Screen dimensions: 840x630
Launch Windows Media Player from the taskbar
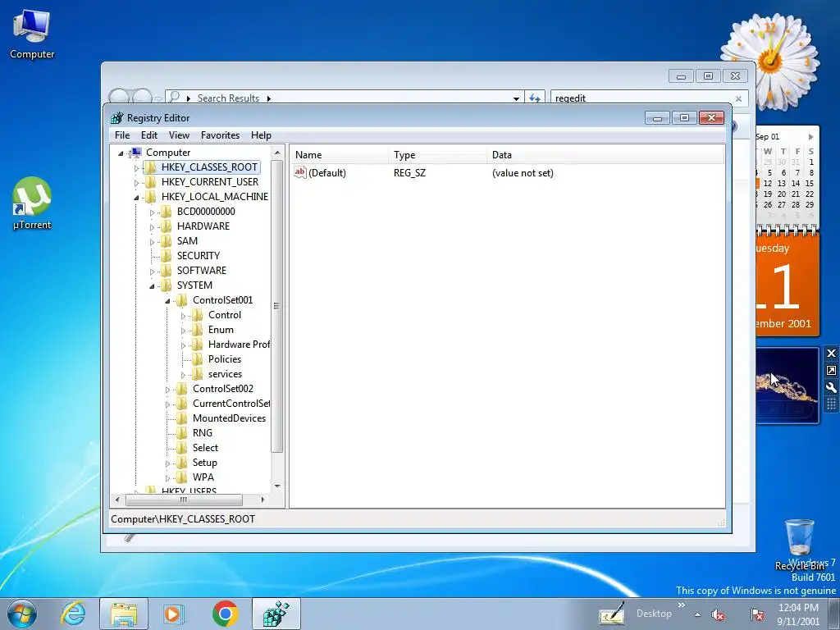(x=174, y=614)
